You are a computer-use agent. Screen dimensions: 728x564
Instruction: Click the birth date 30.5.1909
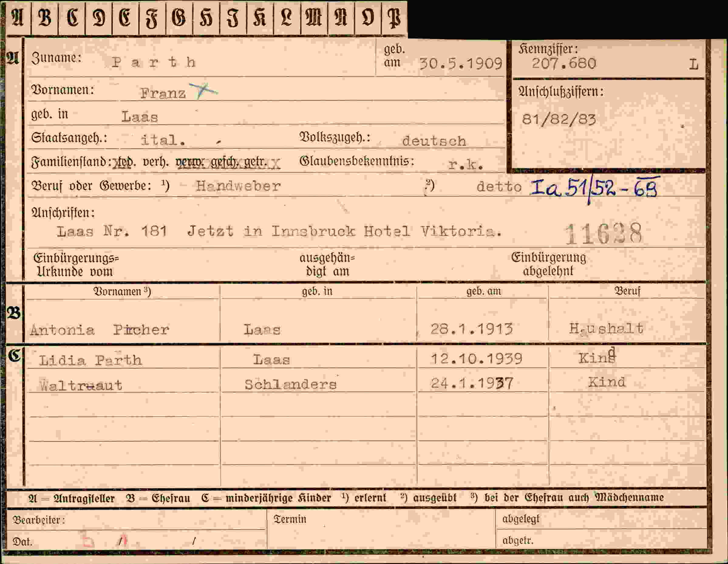(460, 63)
